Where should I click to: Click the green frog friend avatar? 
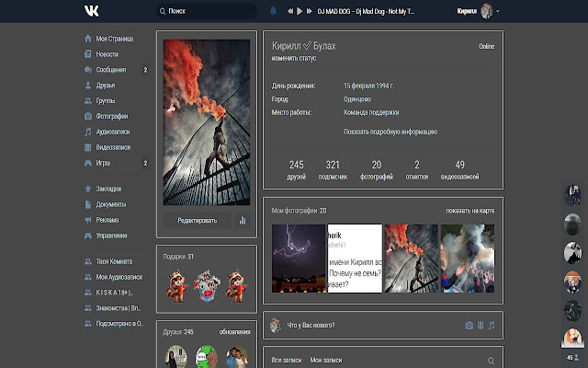point(206,357)
